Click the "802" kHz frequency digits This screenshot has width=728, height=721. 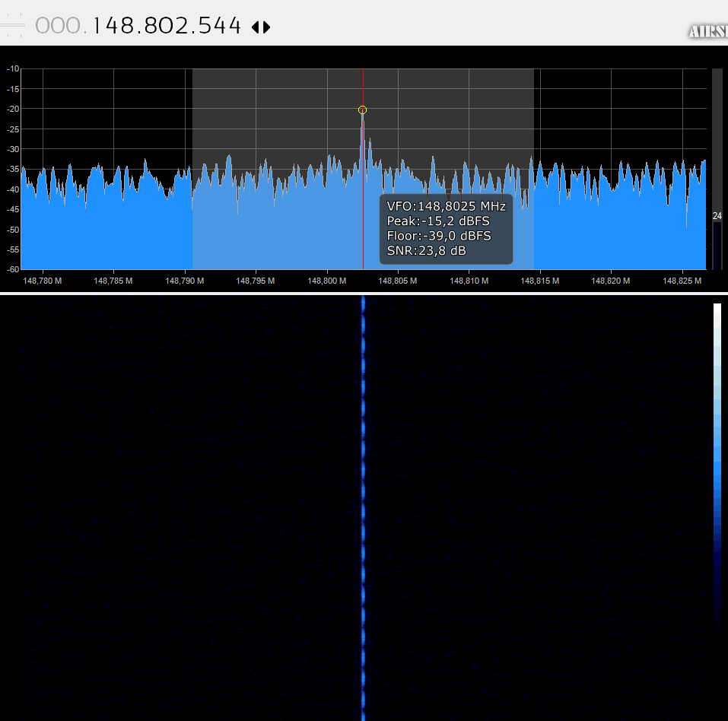point(166,26)
